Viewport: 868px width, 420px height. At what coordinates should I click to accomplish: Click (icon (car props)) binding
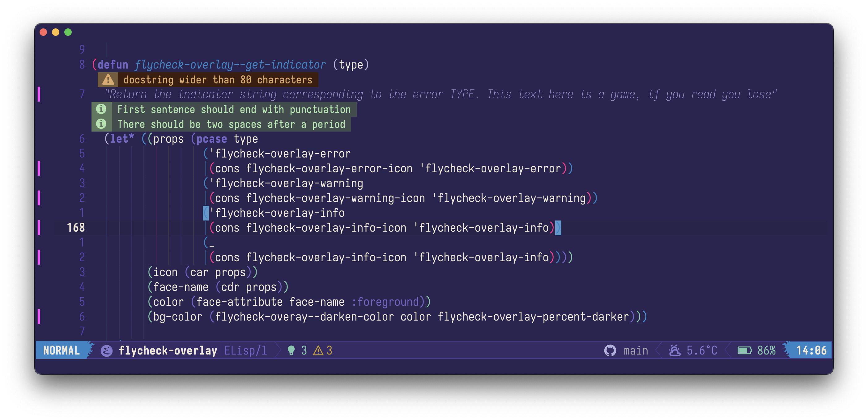(202, 272)
